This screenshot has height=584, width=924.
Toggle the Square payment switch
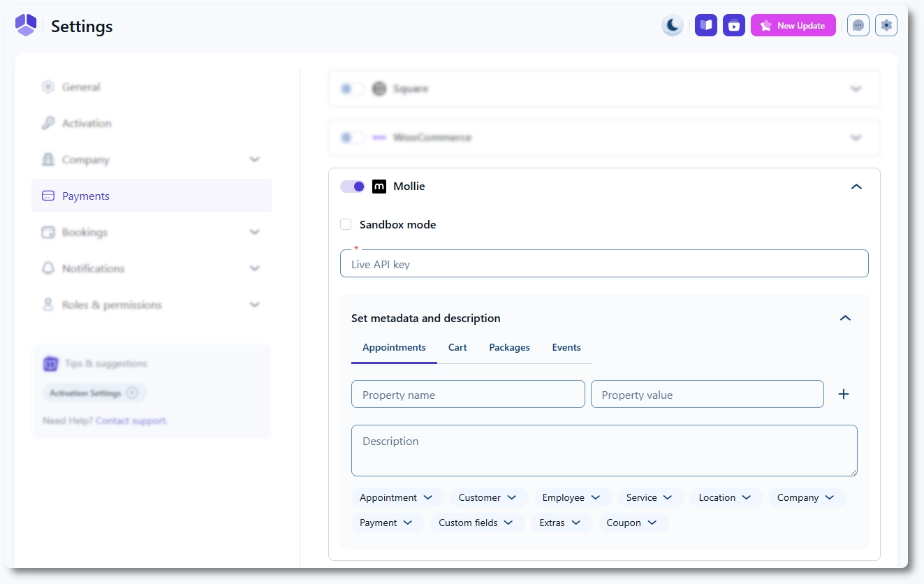click(352, 89)
